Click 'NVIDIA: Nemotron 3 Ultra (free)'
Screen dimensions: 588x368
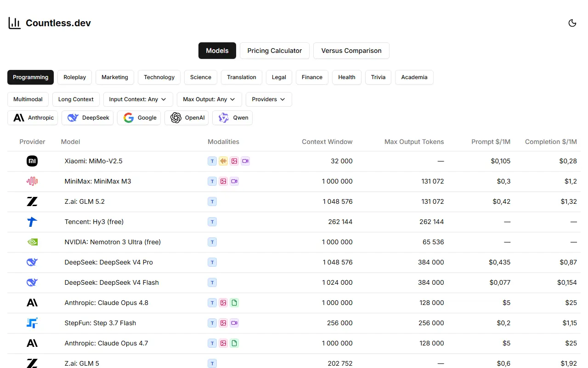pos(113,242)
